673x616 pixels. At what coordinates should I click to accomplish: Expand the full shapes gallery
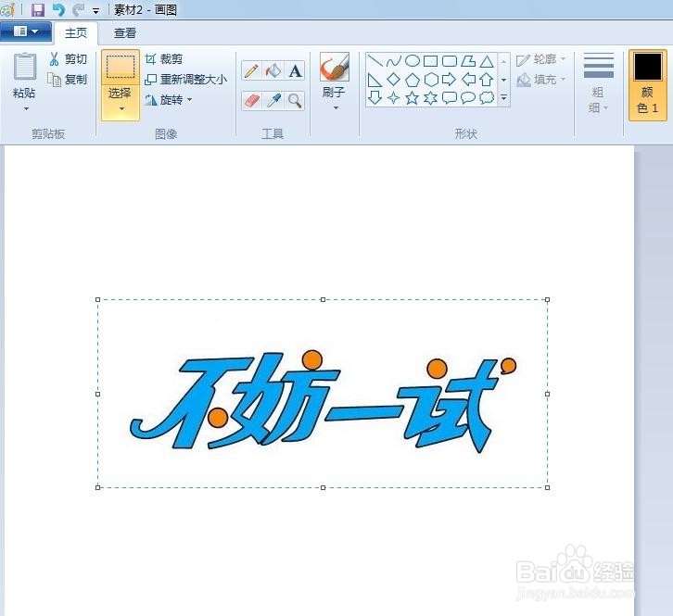[504, 98]
